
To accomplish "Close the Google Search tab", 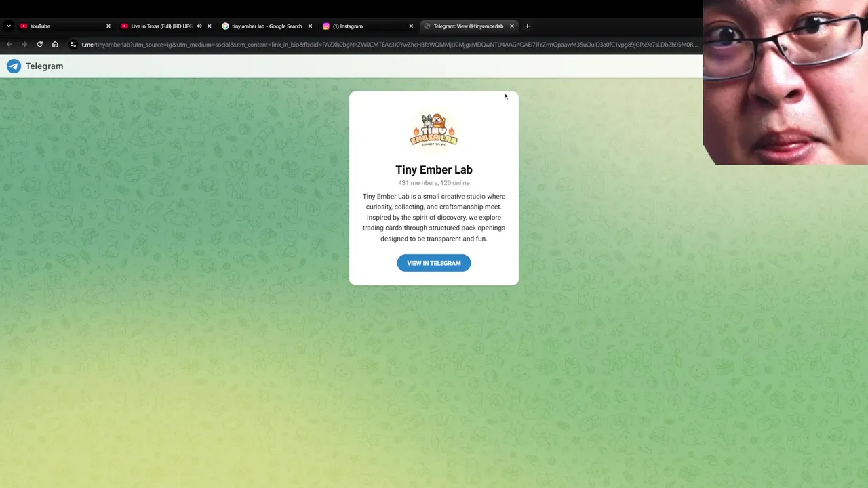I will point(310,26).
